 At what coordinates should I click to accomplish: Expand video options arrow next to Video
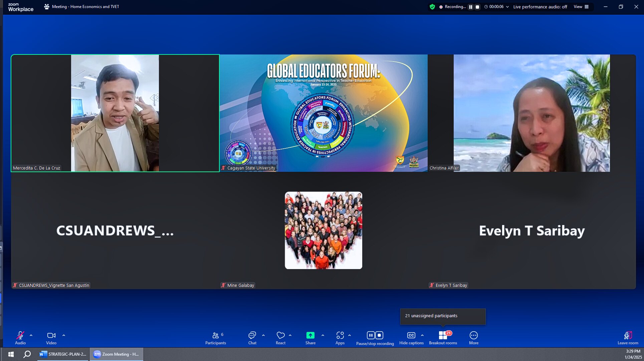point(64,335)
